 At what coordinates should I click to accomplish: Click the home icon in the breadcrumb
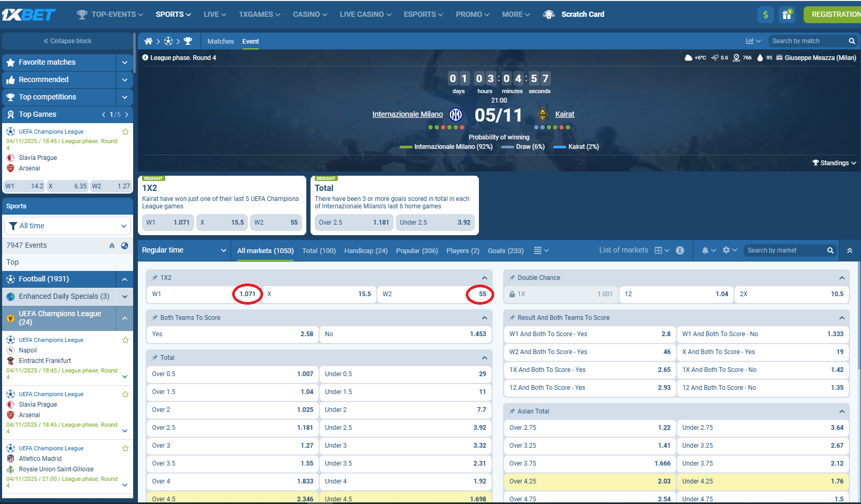click(148, 41)
